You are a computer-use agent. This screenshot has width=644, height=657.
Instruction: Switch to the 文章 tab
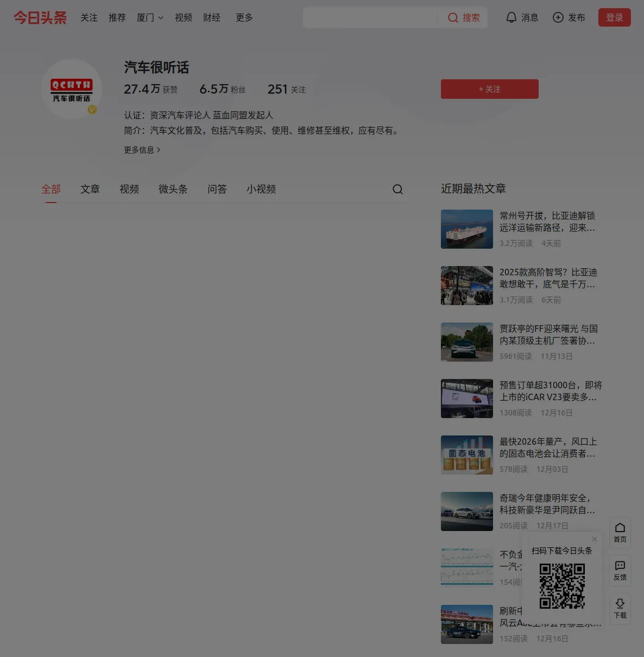[x=90, y=189]
